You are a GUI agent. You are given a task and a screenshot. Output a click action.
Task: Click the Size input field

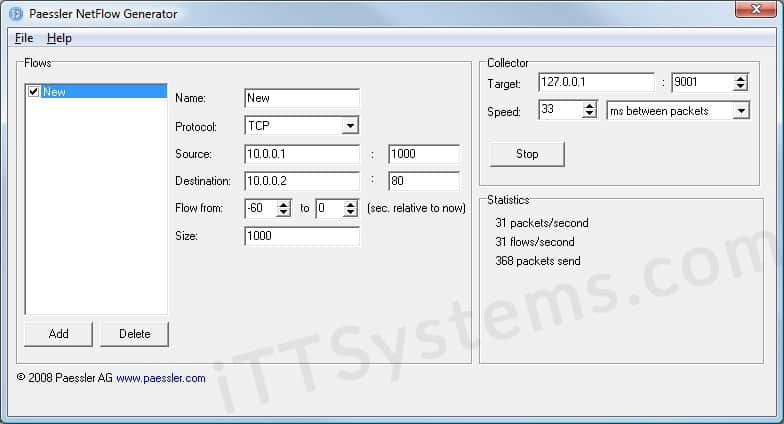[302, 236]
